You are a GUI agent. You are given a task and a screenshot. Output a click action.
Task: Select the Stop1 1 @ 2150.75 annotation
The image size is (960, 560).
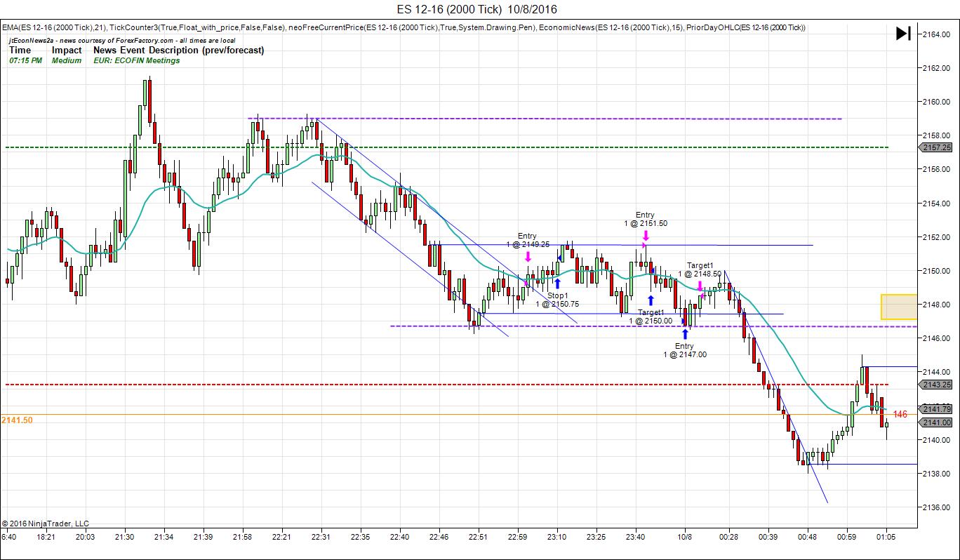[x=557, y=300]
